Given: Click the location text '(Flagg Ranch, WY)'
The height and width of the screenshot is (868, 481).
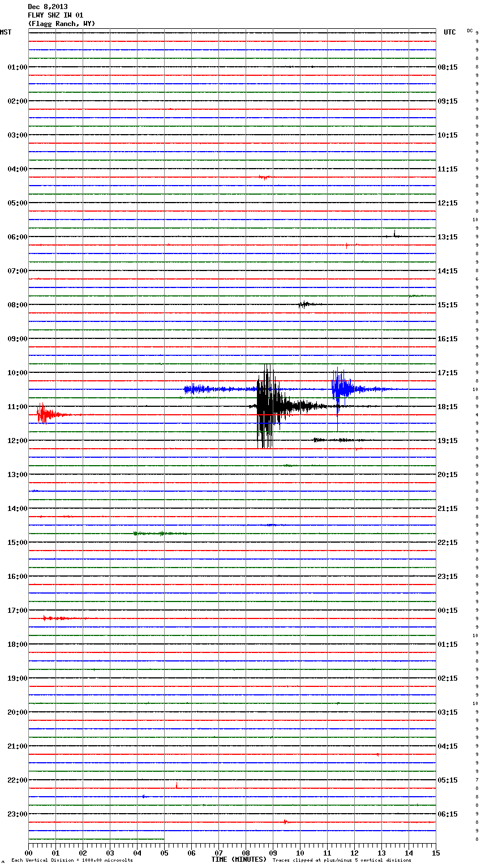Looking at the screenshot, I should [62, 24].
